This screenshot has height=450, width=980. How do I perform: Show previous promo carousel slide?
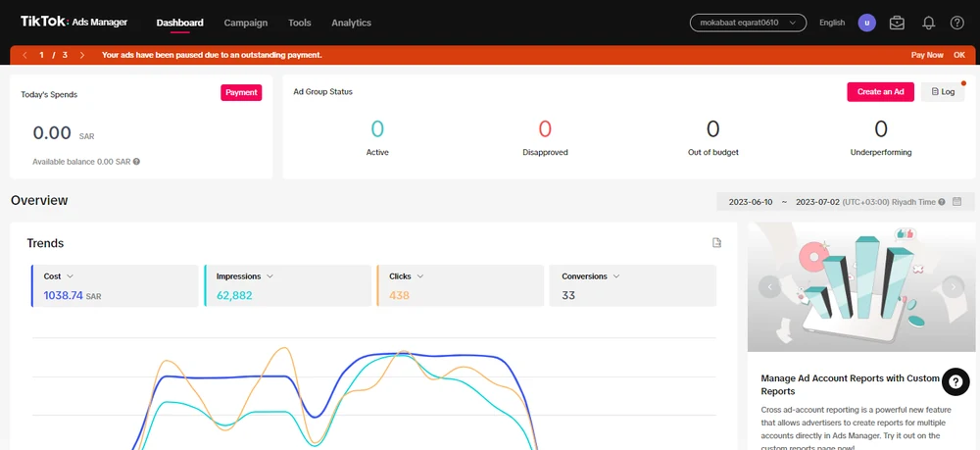(x=769, y=287)
